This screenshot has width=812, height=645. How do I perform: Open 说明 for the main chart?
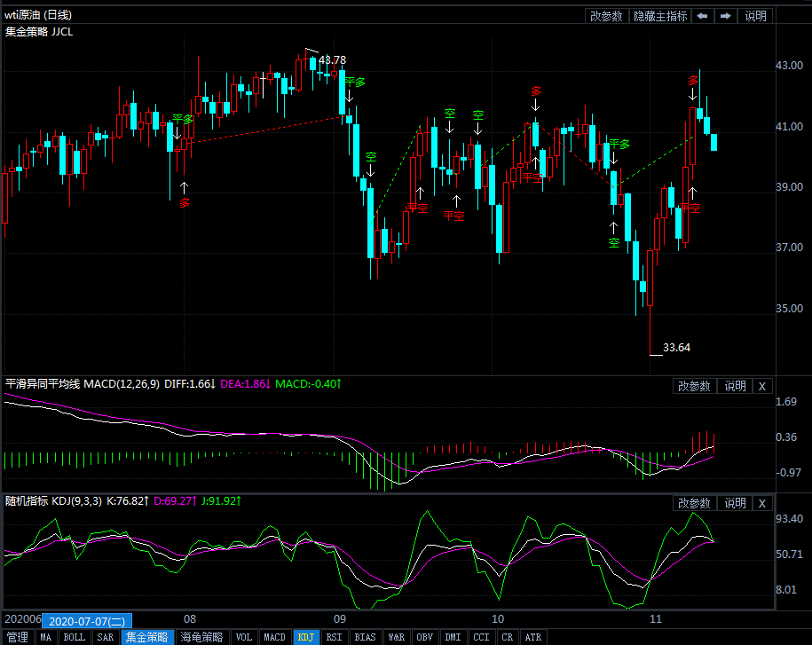(x=755, y=16)
